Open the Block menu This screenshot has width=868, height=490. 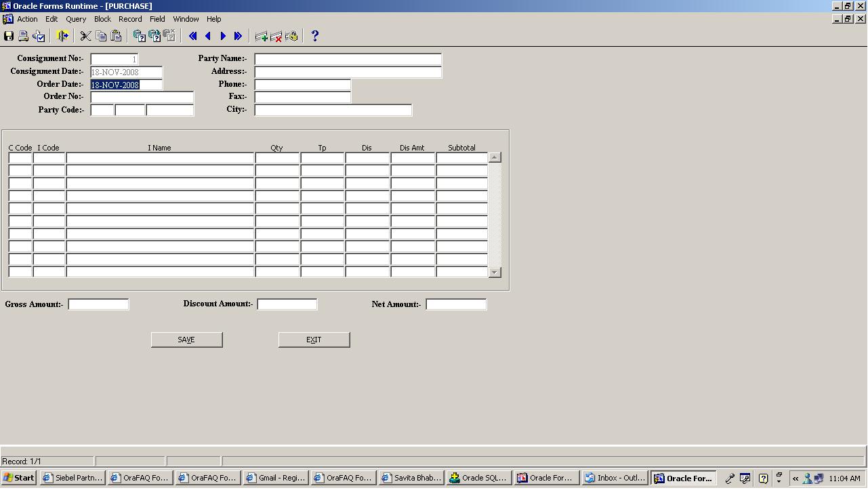click(102, 19)
